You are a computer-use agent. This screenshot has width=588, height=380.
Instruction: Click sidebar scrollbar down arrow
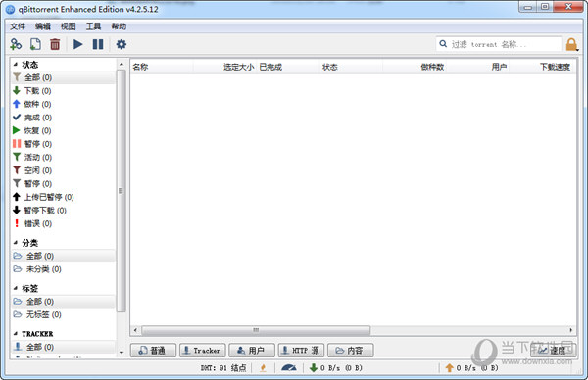[x=122, y=353]
